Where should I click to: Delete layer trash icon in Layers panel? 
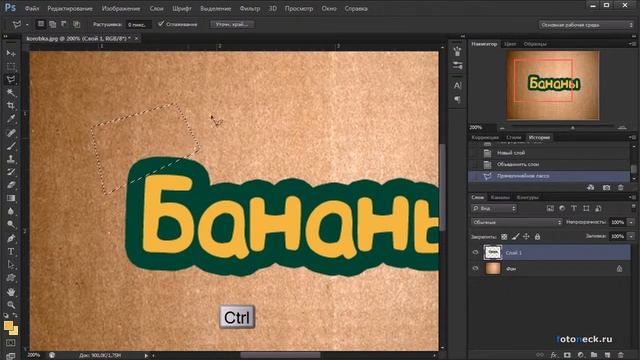tap(621, 355)
